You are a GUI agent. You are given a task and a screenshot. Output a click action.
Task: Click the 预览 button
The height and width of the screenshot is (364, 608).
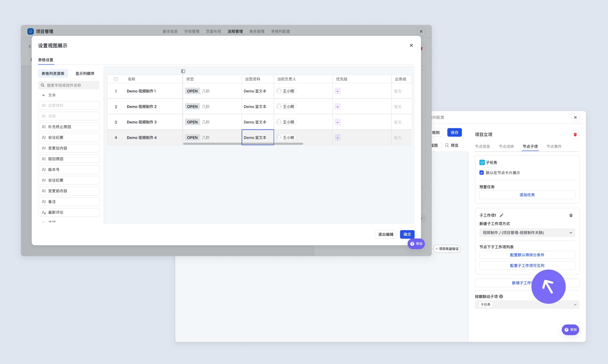tap(452, 145)
